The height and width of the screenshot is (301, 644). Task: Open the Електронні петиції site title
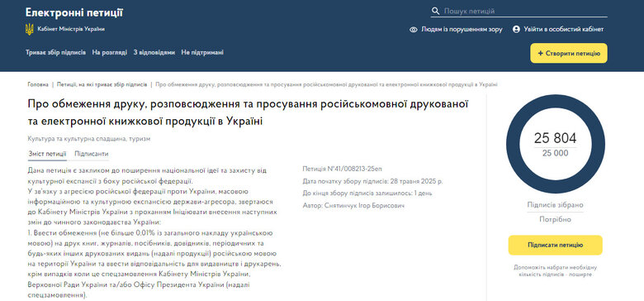coord(74,12)
